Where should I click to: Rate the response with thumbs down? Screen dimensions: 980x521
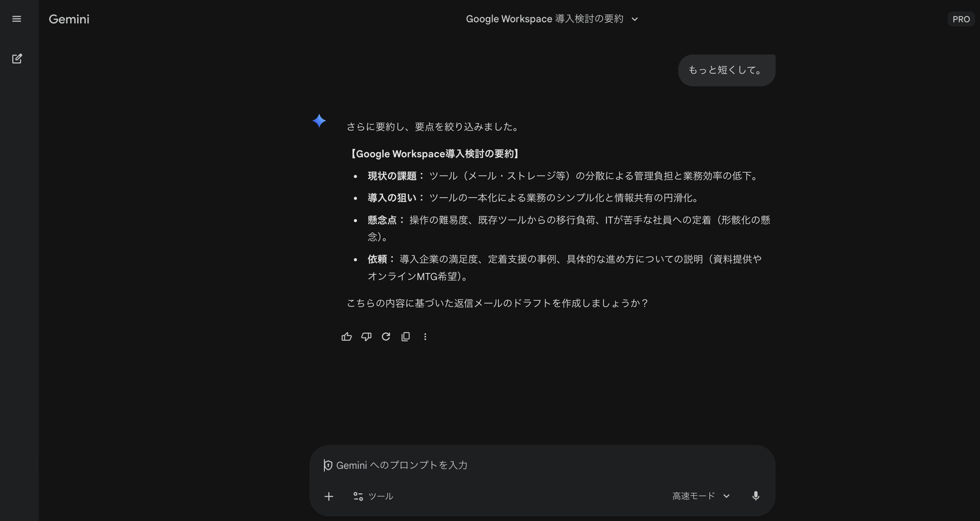click(366, 336)
